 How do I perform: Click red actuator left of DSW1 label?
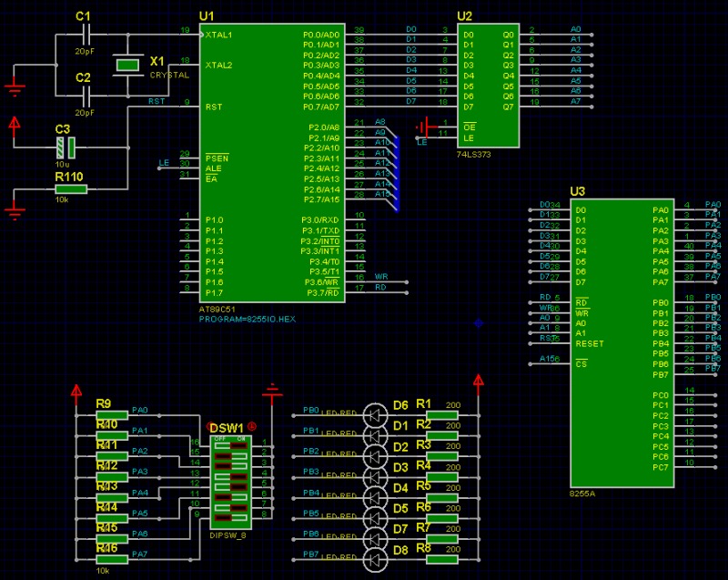[x=211, y=426]
